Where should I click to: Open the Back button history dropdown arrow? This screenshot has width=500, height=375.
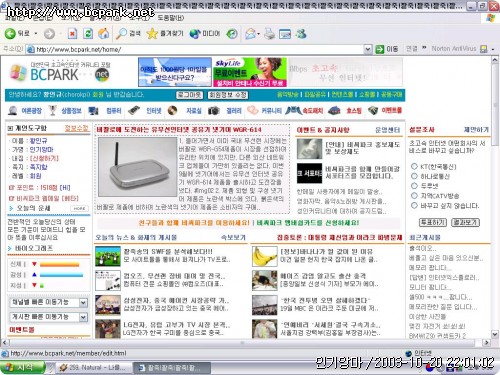point(36,34)
